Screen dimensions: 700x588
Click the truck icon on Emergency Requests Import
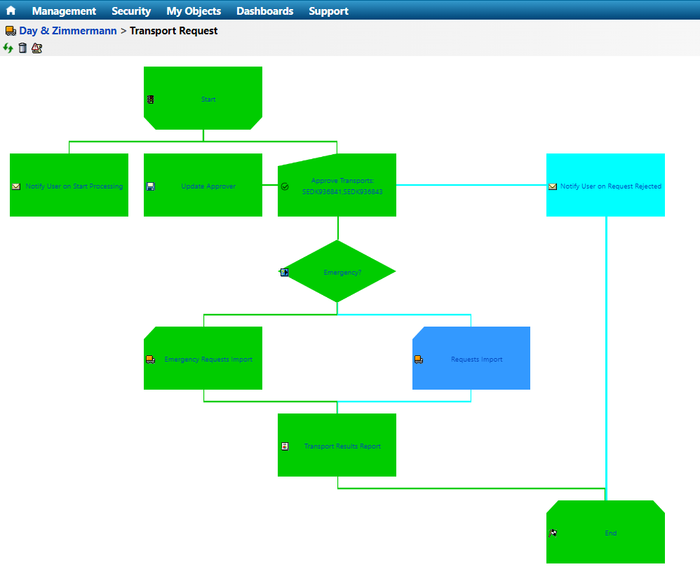tap(150, 359)
